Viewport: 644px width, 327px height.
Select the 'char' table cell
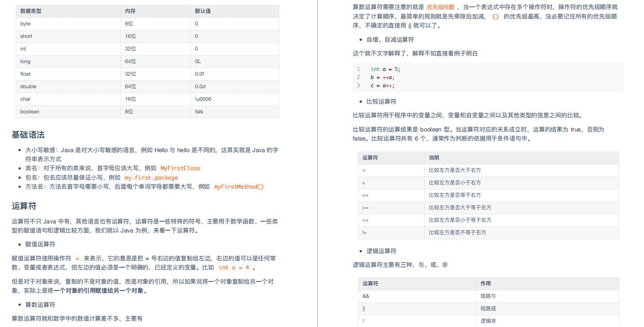68,99
